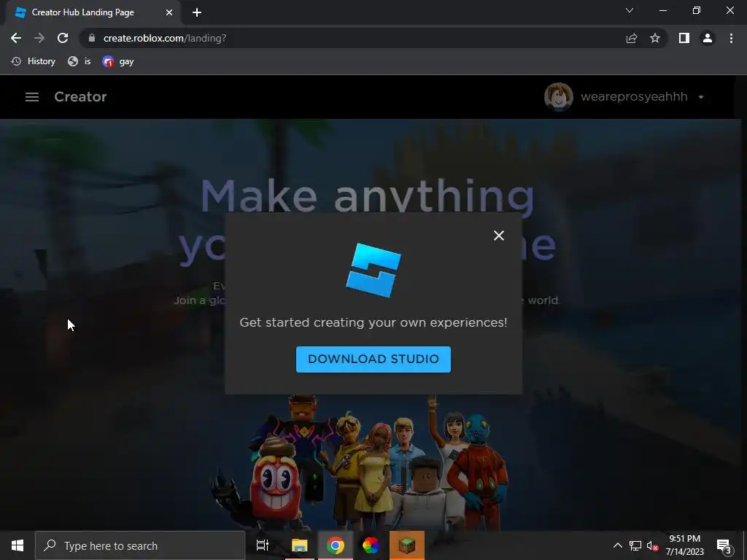Screen dimensions: 747x560
Task: Click the Creator logo text
Action: click(x=80, y=97)
